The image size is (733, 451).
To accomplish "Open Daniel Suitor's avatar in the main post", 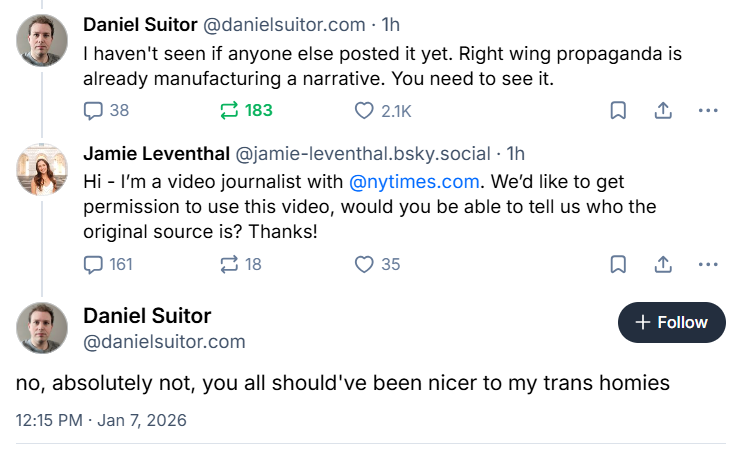I will pyautogui.click(x=42, y=327).
